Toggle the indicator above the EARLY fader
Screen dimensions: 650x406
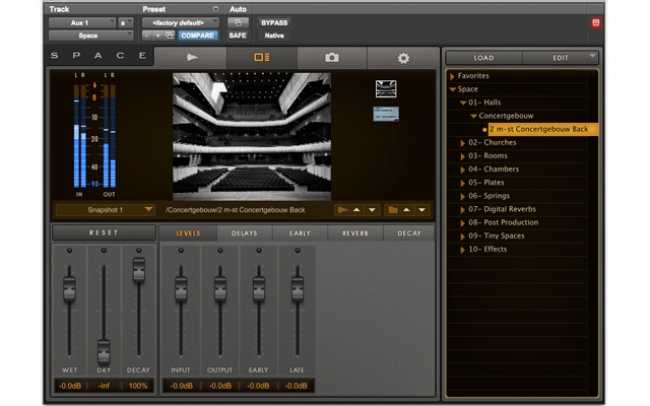(259, 250)
